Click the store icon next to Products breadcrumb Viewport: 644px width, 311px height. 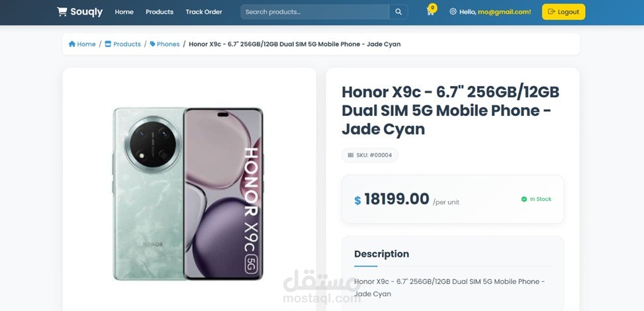(x=108, y=44)
